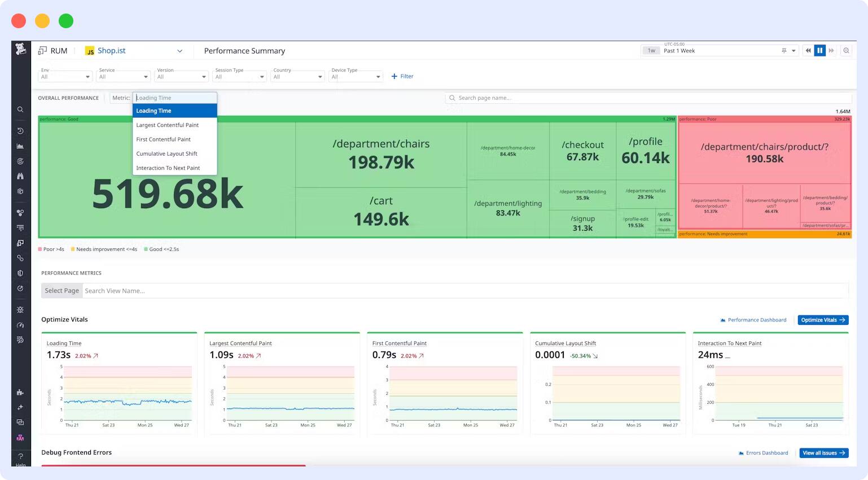Expand the Shop.ist application selector chevron
Viewport: 868px width, 480px height.
(x=180, y=51)
